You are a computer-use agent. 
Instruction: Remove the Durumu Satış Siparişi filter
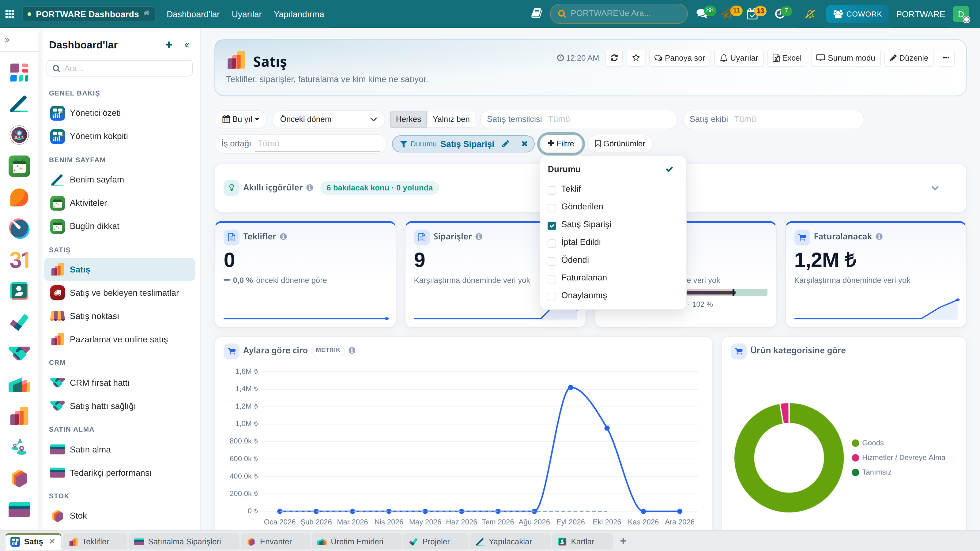(524, 144)
